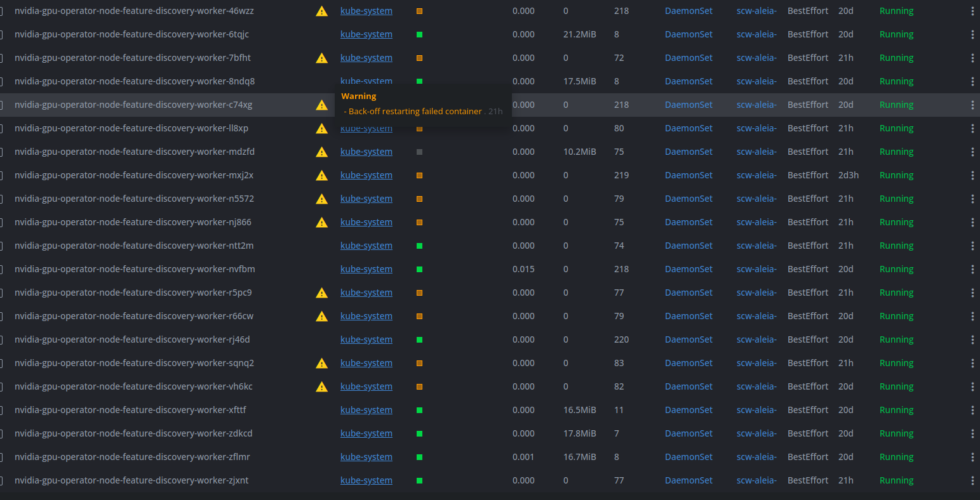Open kebab menu for worker-c74xg

[x=972, y=105]
